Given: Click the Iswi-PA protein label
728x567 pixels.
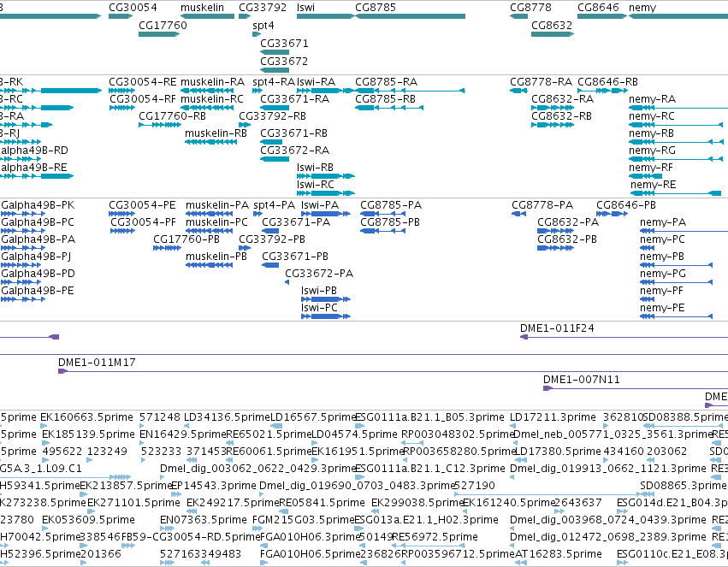Looking at the screenshot, I should [320, 205].
